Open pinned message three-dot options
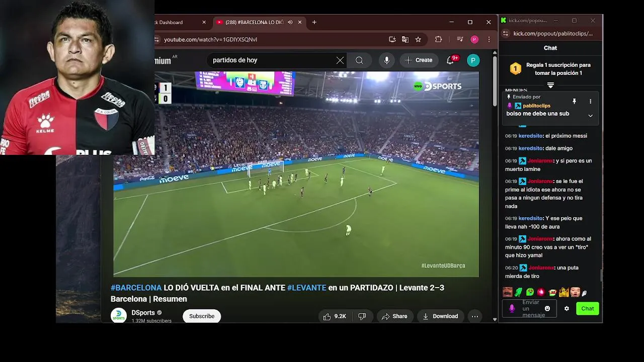The height and width of the screenshot is (362, 644). coord(590,102)
